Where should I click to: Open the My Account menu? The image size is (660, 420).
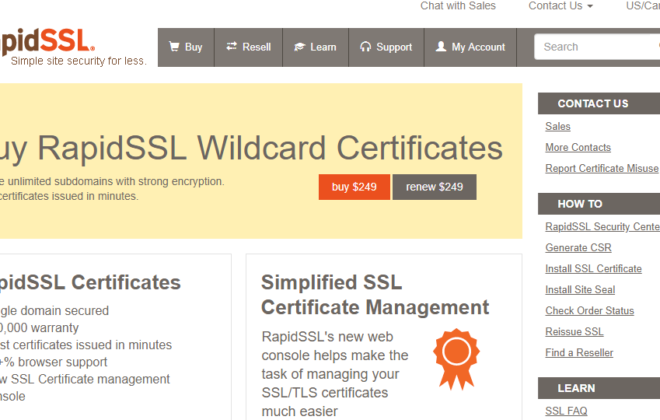tap(470, 47)
